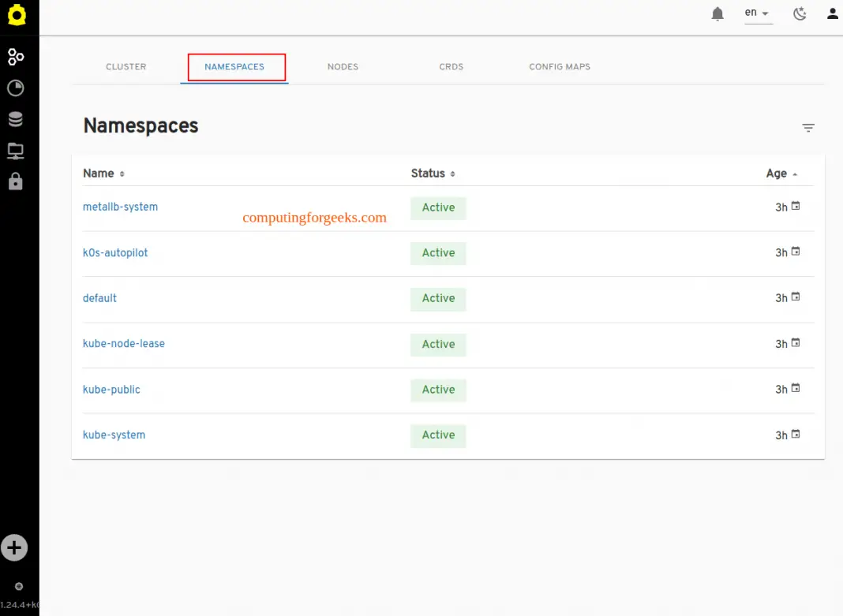This screenshot has height=616, width=843.
Task: Switch to the Nodes tab
Action: click(x=343, y=67)
